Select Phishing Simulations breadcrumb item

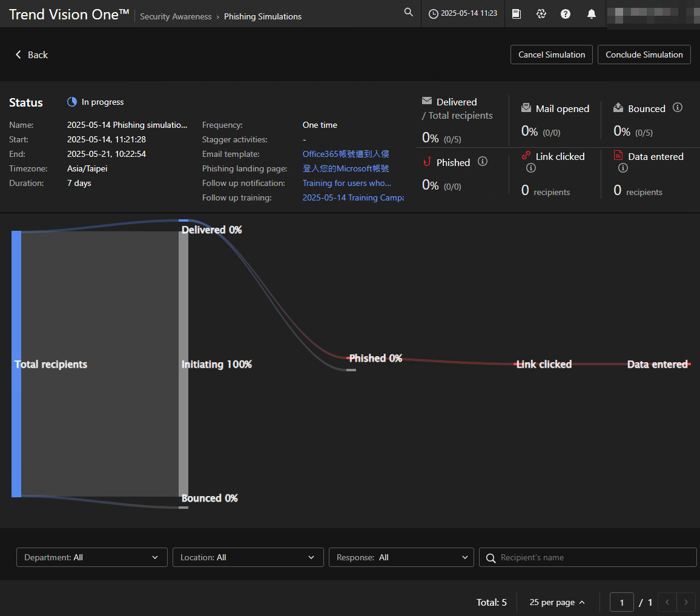[263, 16]
